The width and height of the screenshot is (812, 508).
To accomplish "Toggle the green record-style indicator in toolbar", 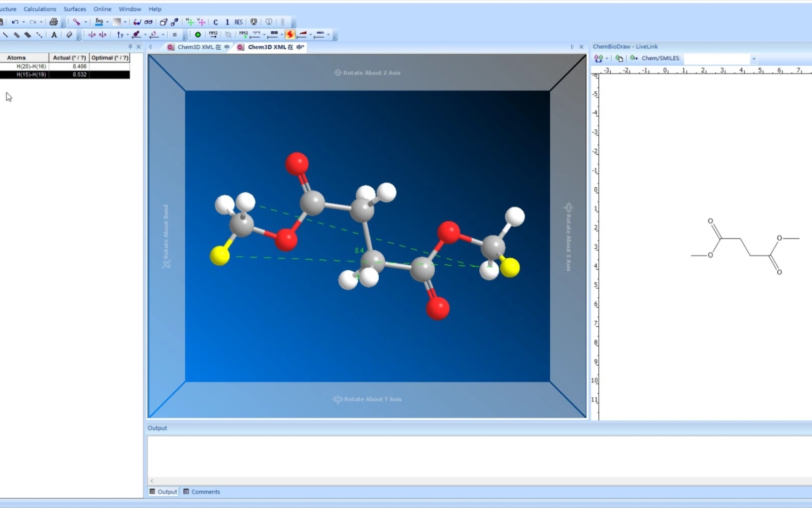I will pos(198,34).
